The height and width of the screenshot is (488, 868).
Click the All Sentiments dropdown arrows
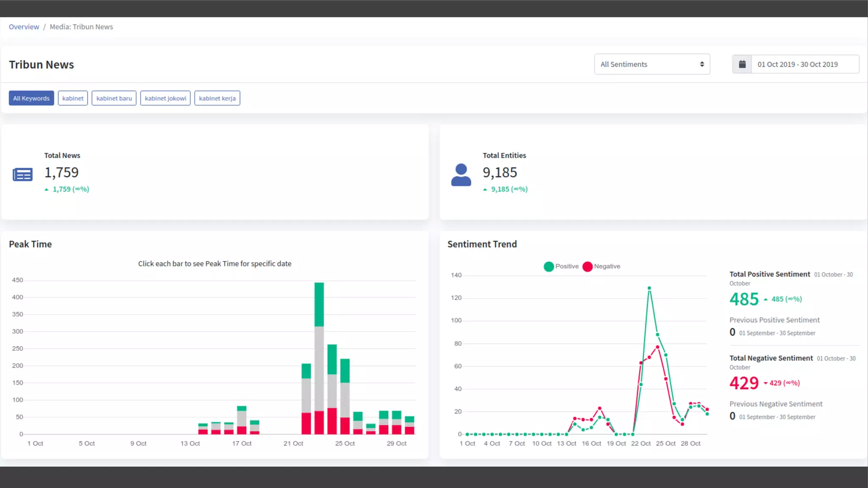(x=702, y=64)
